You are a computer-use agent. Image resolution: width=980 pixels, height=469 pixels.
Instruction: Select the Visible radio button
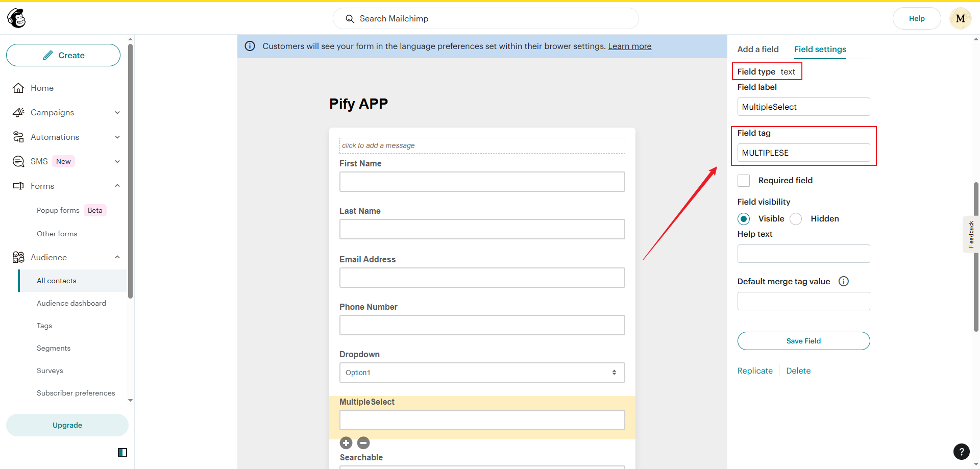tap(744, 219)
